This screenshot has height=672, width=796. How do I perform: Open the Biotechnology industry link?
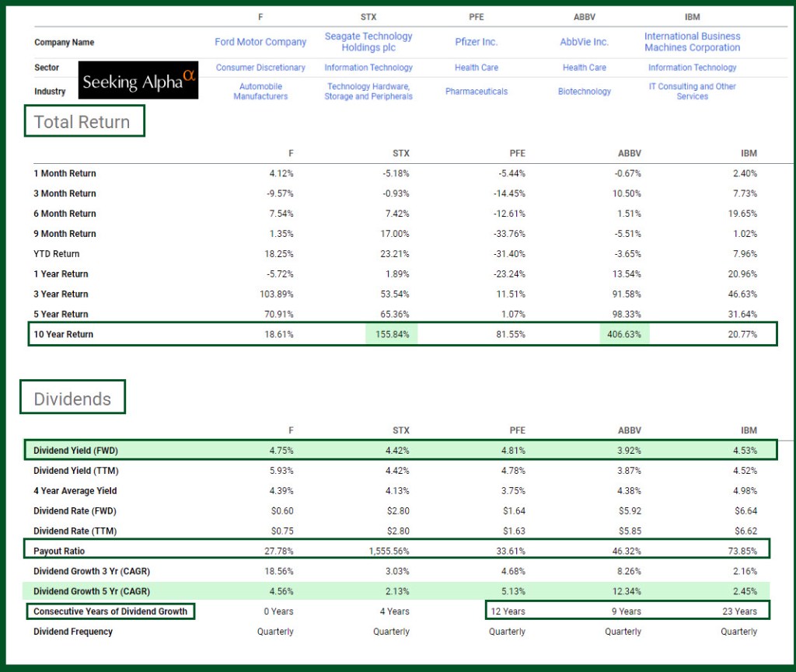pyautogui.click(x=584, y=92)
